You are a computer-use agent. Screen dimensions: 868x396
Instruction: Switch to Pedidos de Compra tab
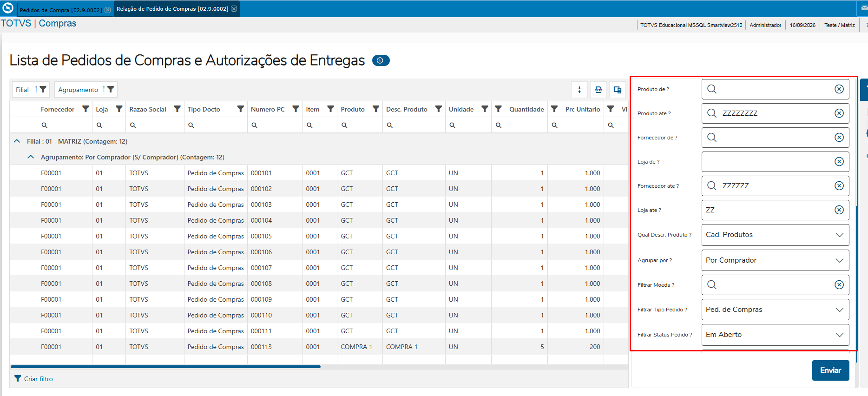(61, 10)
